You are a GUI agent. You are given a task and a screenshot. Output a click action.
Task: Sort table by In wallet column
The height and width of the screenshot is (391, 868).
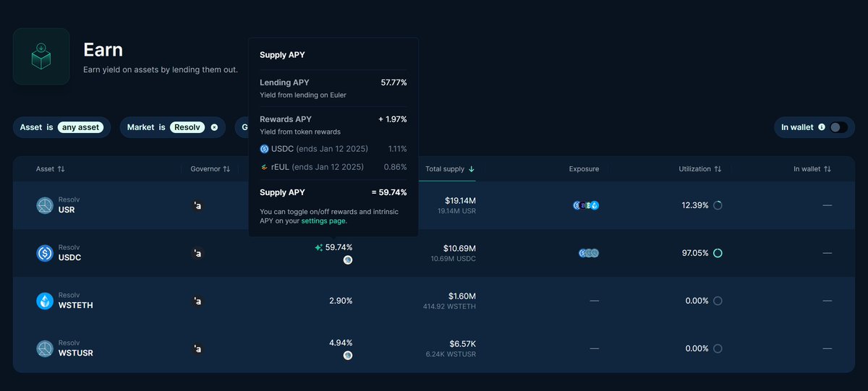pyautogui.click(x=812, y=169)
